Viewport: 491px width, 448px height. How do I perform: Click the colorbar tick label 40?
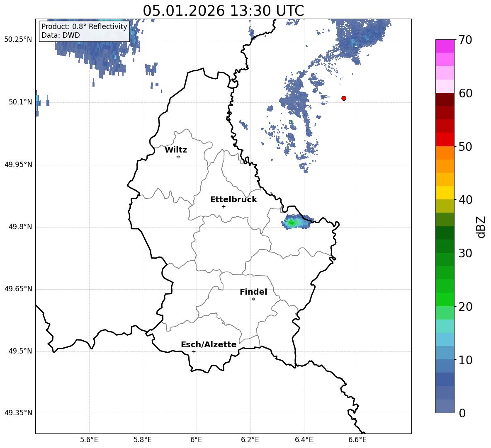(x=465, y=200)
